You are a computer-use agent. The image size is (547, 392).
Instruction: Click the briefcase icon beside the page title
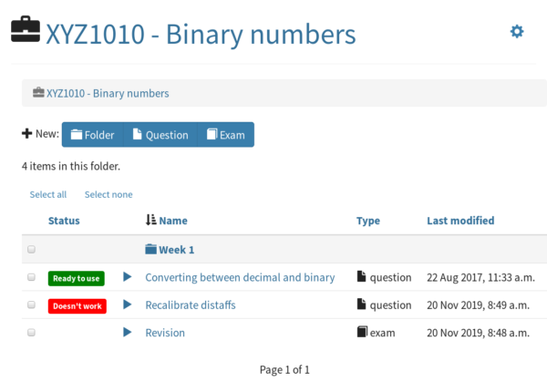point(26,29)
